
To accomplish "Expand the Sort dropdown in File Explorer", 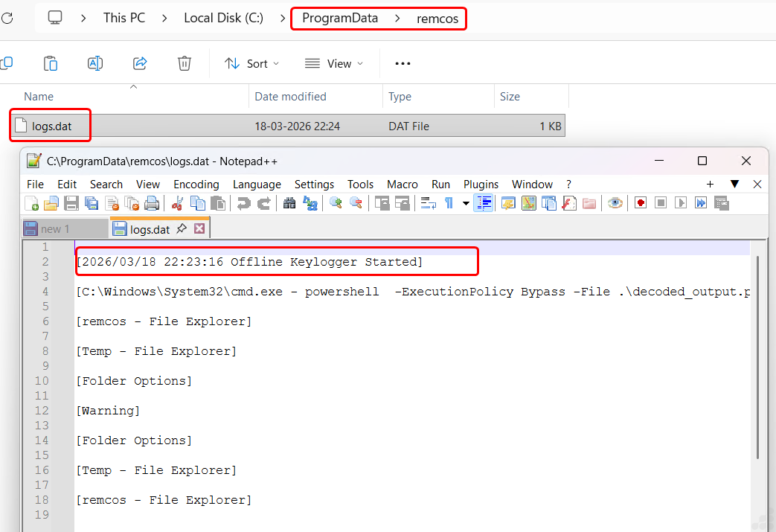I will pyautogui.click(x=252, y=64).
